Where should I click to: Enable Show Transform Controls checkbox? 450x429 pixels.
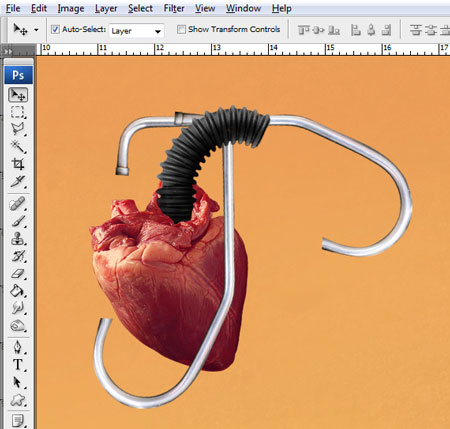coord(181,29)
